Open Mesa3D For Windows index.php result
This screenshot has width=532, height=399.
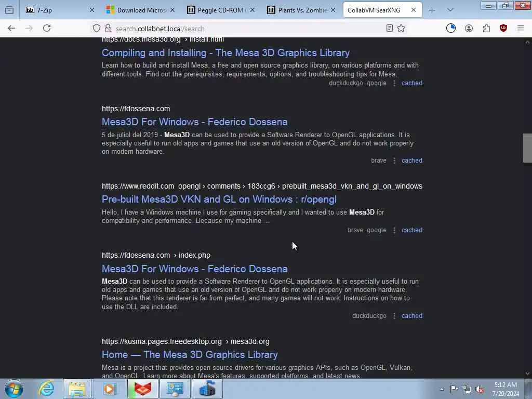pos(195,269)
